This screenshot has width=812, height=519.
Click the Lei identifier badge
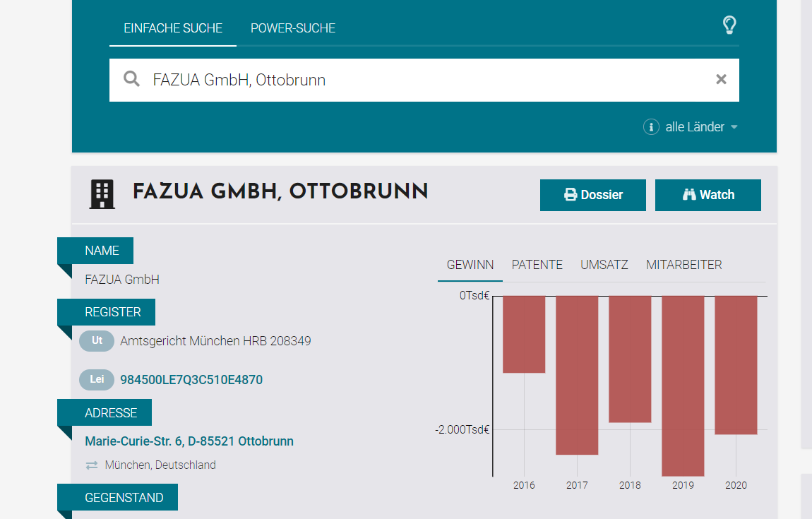(x=97, y=380)
